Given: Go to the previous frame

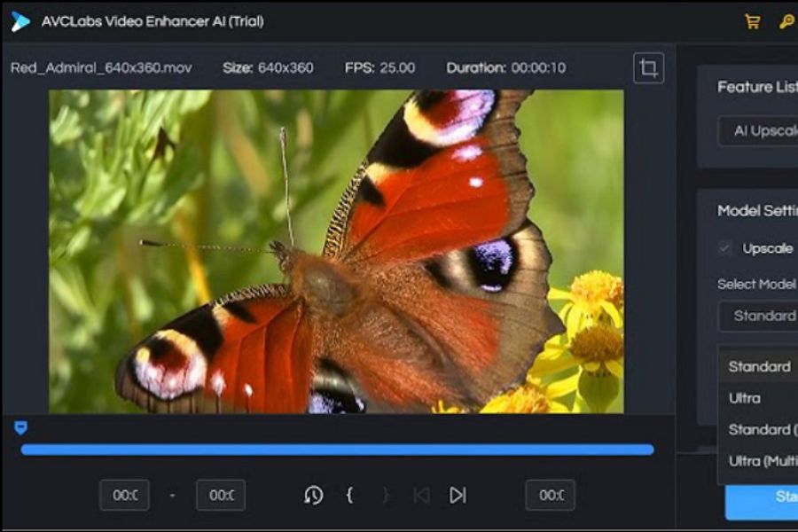Looking at the screenshot, I should click(421, 495).
